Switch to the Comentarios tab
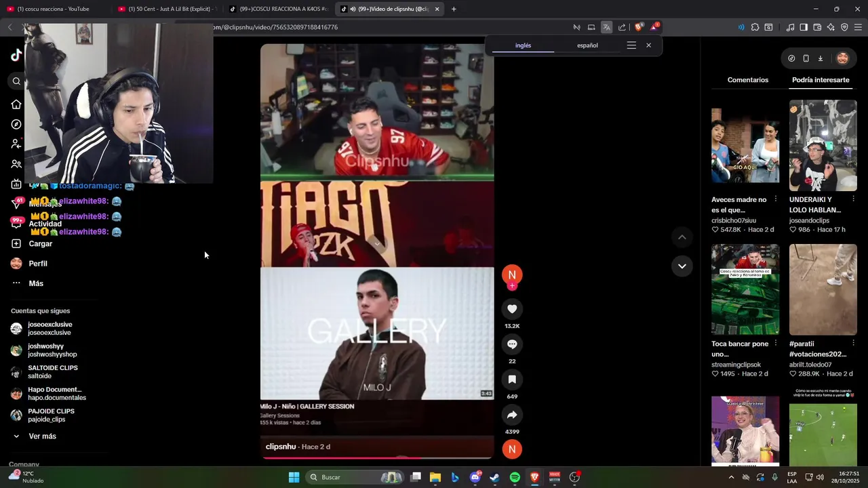The image size is (868, 488). coord(747,80)
